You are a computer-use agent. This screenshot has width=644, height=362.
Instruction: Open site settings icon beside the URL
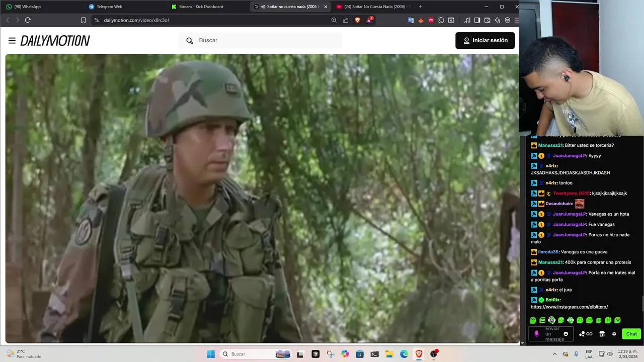click(x=97, y=20)
